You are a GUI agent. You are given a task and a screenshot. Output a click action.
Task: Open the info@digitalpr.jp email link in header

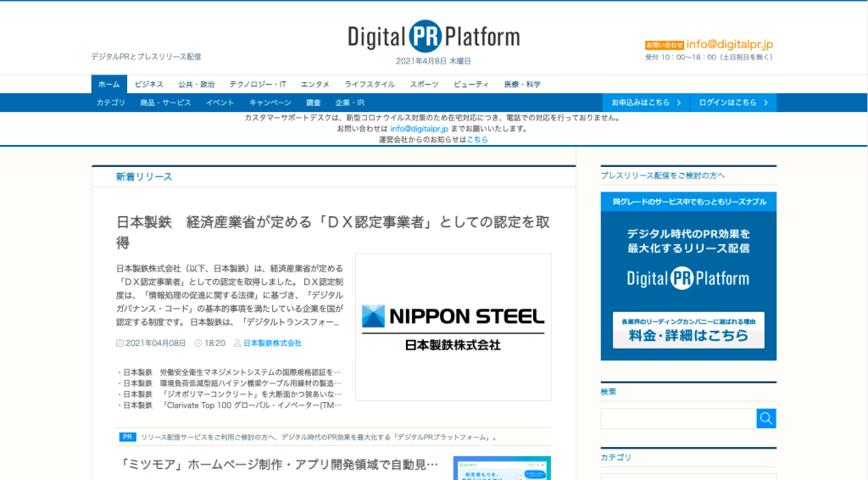point(730,44)
